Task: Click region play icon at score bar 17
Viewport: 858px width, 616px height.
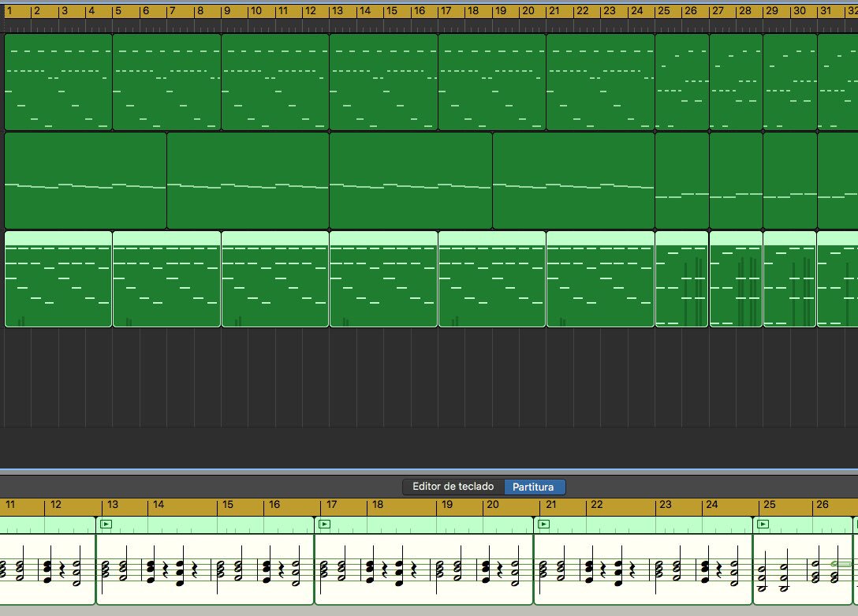Action: pyautogui.click(x=324, y=524)
